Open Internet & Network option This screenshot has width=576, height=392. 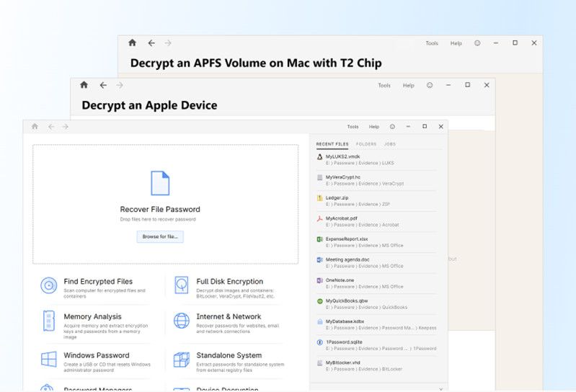229,316
